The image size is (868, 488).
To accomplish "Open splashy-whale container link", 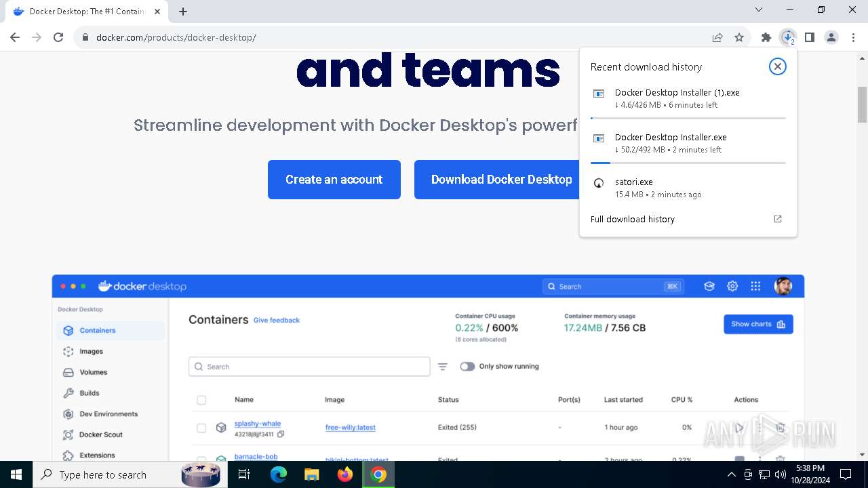I will (x=258, y=424).
